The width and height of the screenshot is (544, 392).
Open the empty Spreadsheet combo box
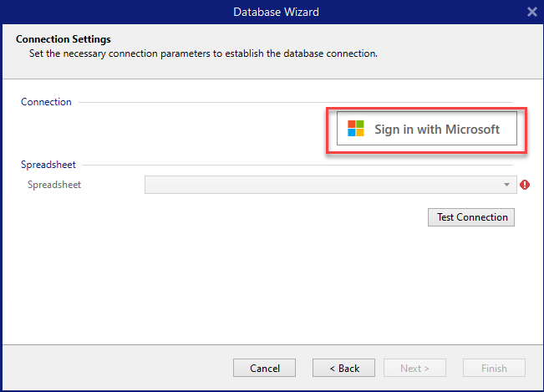click(326, 185)
